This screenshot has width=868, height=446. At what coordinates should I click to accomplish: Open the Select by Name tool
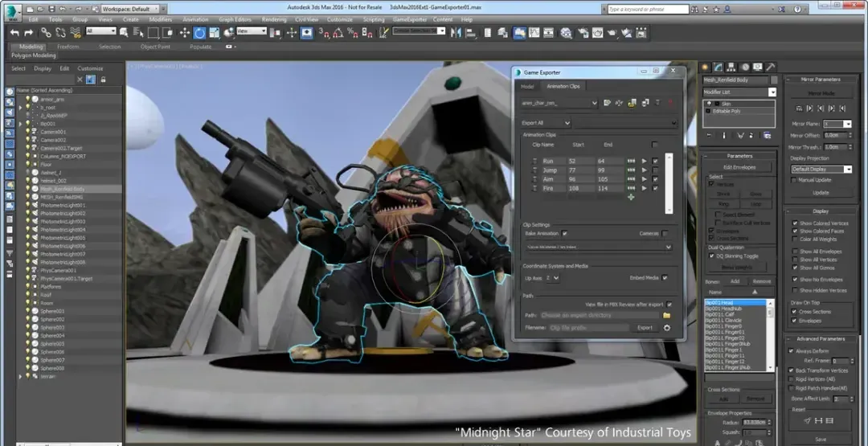coord(138,33)
